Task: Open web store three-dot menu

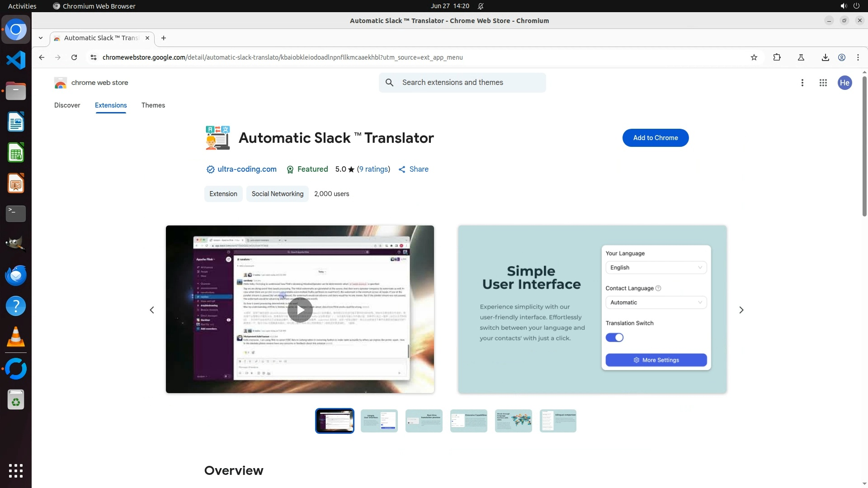Action: (802, 83)
